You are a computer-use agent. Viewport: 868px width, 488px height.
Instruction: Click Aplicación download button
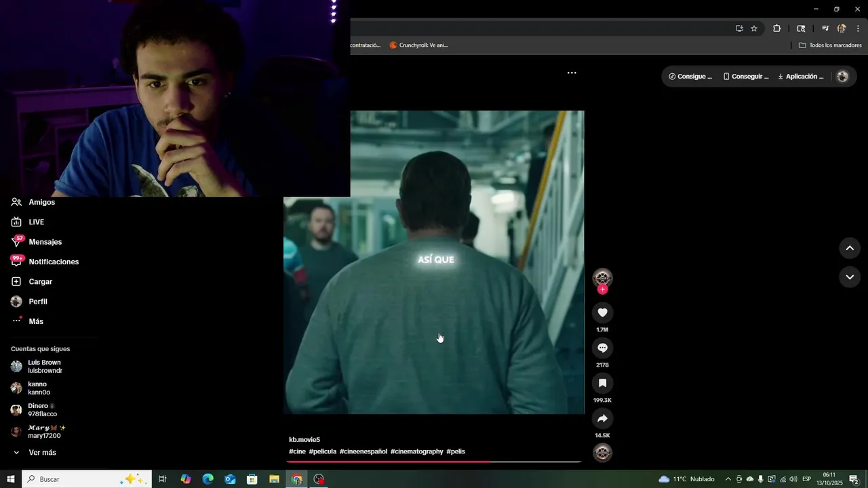click(800, 77)
